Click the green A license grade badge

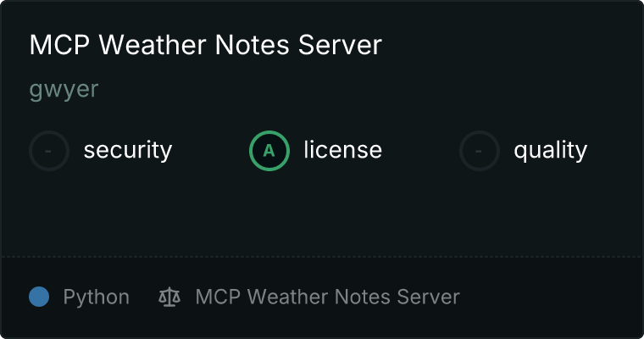269,151
